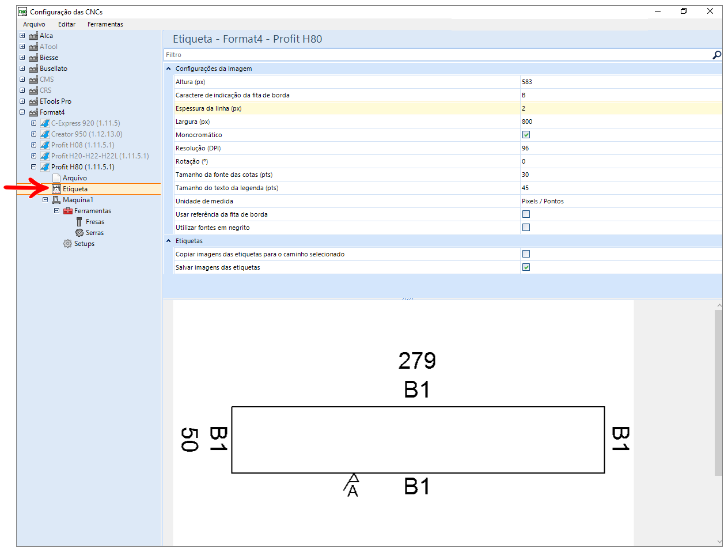
Task: Edit the Rotação value field
Action: [x=621, y=161]
